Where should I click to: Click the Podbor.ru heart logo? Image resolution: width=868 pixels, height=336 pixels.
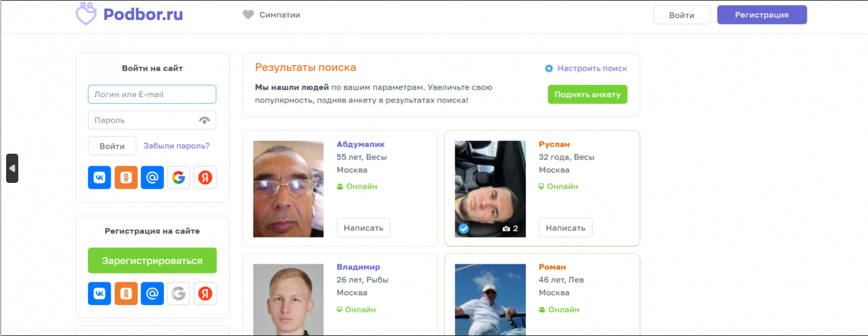pyautogui.click(x=86, y=13)
